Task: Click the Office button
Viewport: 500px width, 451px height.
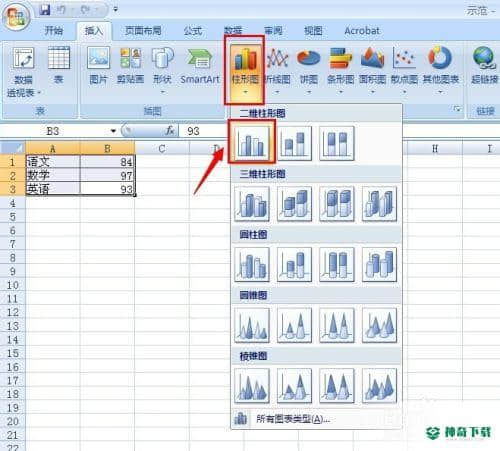Action: coord(16,16)
